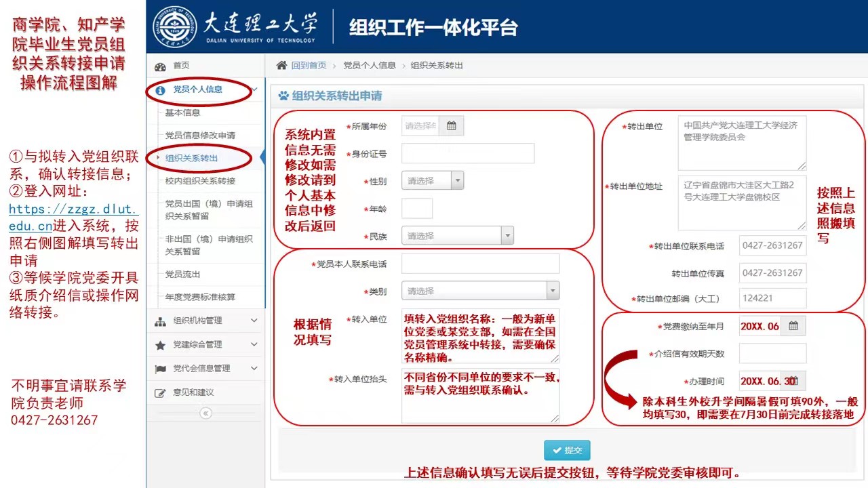The width and height of the screenshot is (868, 488).
Task: Click the home icon in the breadcrumb
Action: [281, 65]
